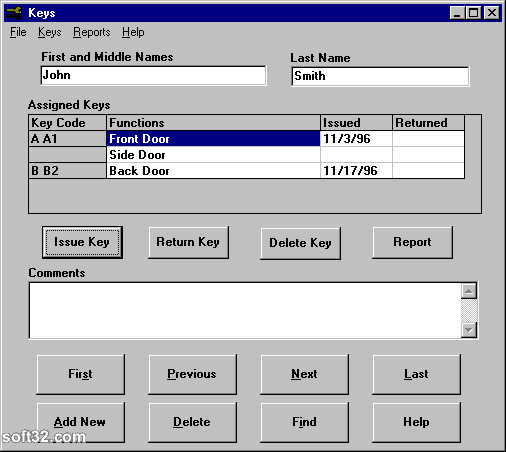Viewport: 506px width, 452px height.
Task: Click the Keys application icon in title bar
Action: tap(14, 13)
